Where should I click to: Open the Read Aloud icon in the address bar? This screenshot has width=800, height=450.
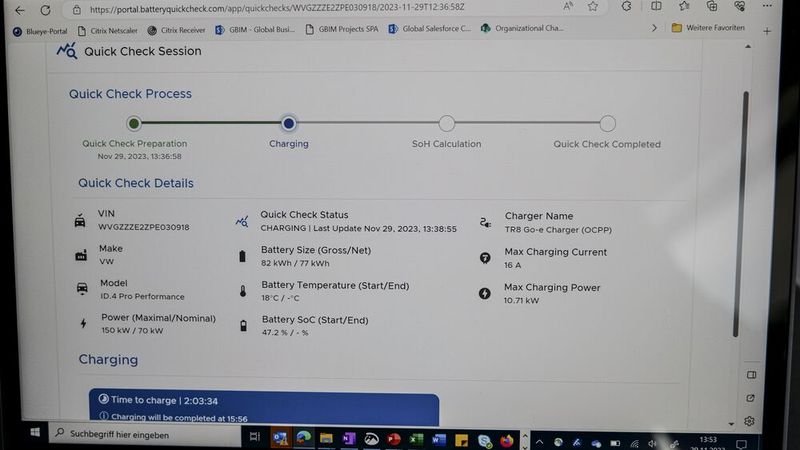[x=568, y=7]
